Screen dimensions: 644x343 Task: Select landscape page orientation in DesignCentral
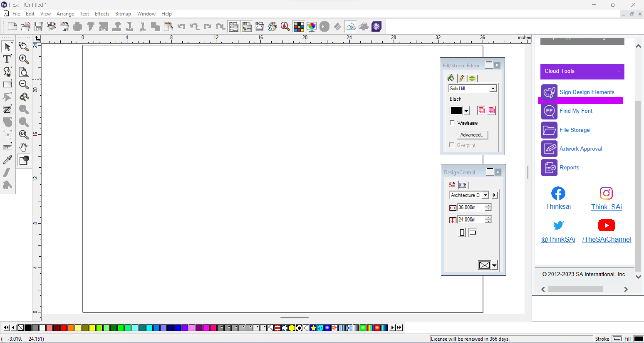pyautogui.click(x=473, y=232)
